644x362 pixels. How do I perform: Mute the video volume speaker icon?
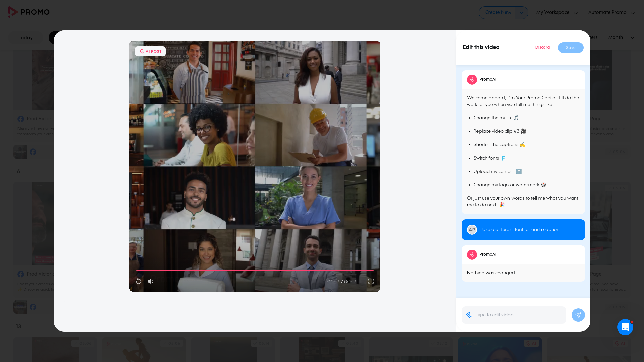pyautogui.click(x=151, y=281)
